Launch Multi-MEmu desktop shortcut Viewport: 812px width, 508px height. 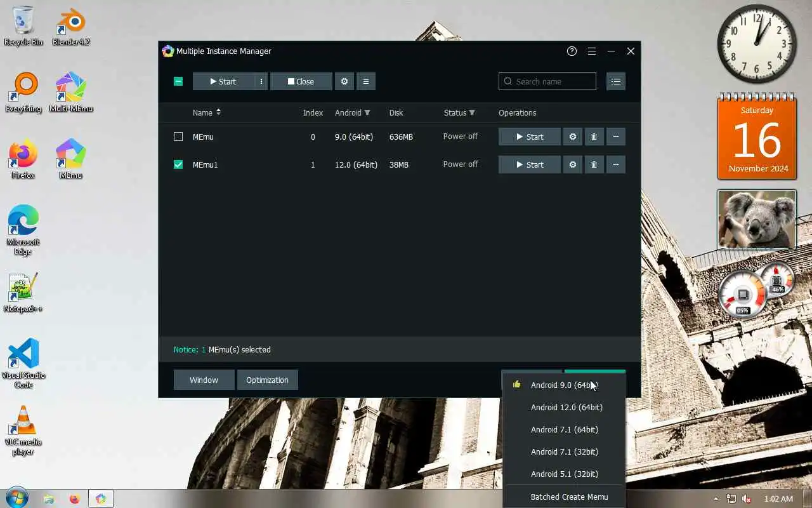[x=70, y=93]
